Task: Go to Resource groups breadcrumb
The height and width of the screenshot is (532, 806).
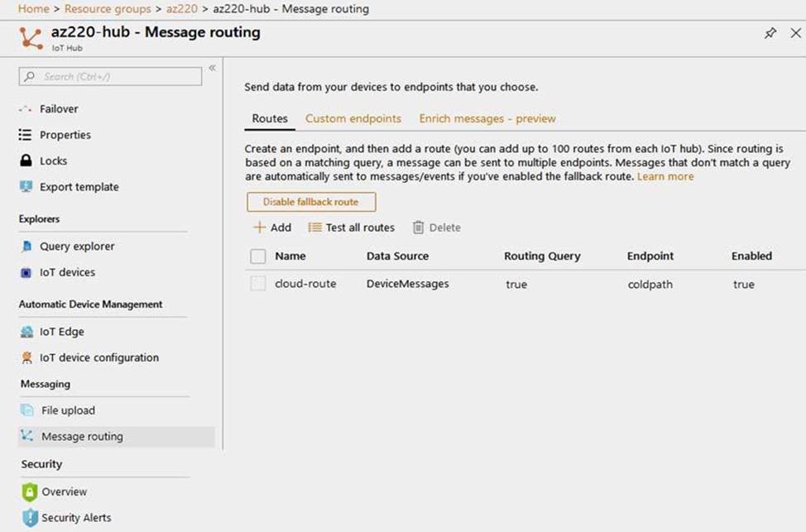Action: (108, 9)
